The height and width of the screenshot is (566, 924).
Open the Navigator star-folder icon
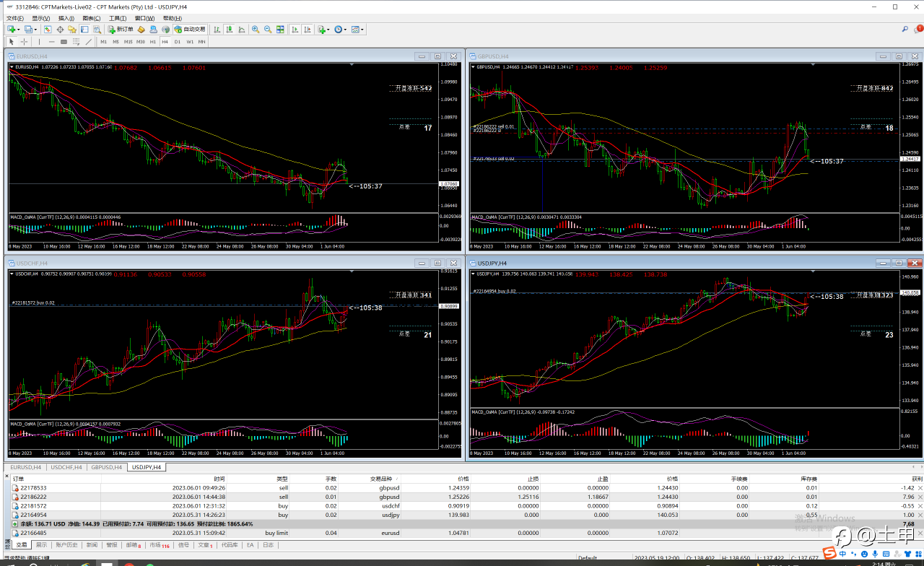[72, 30]
